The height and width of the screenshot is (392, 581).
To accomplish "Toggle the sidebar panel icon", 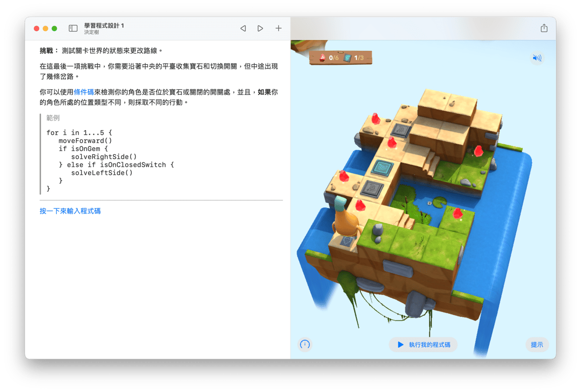I will [73, 28].
